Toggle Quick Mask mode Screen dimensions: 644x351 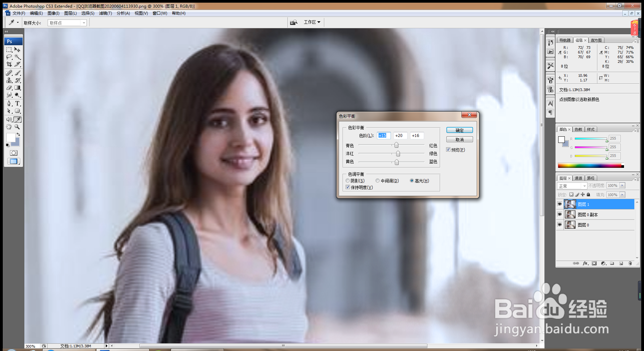(x=14, y=153)
